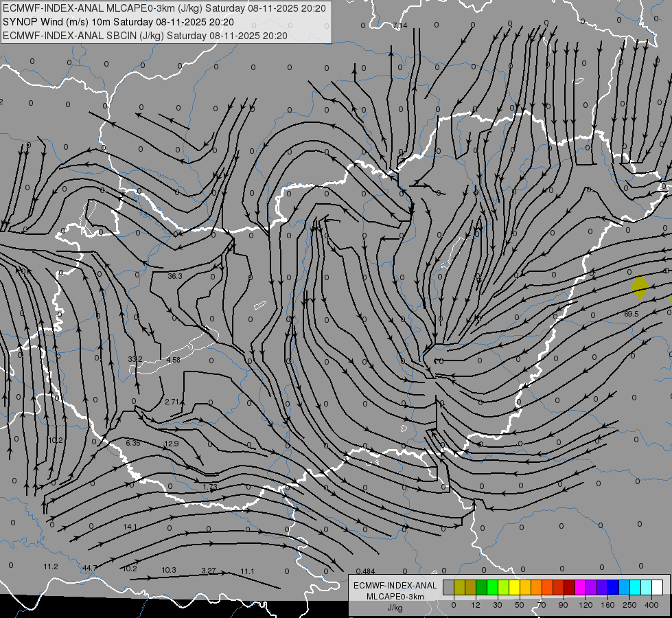Select the 30 tick label on legend scale
This screenshot has width=672, height=618.
(x=497, y=605)
